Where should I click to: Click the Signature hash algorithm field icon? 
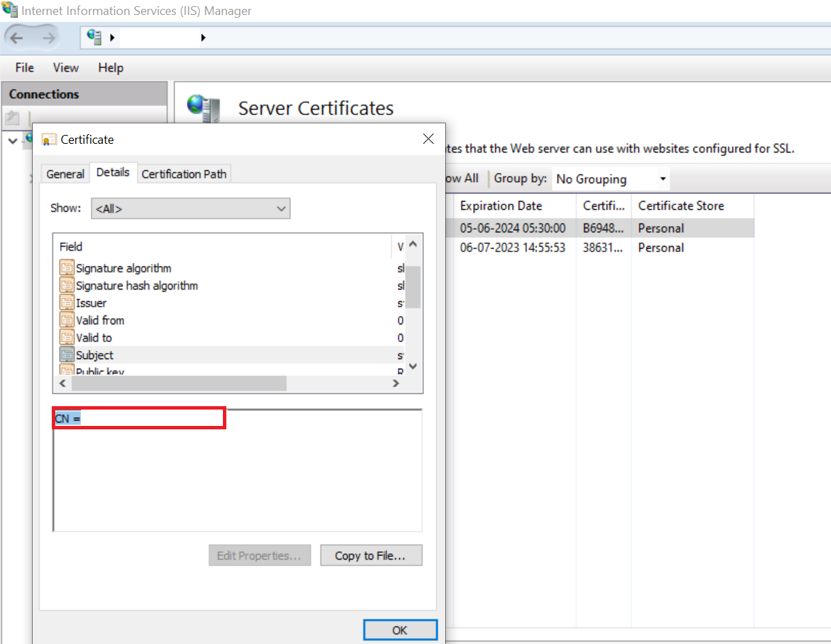coord(66,286)
